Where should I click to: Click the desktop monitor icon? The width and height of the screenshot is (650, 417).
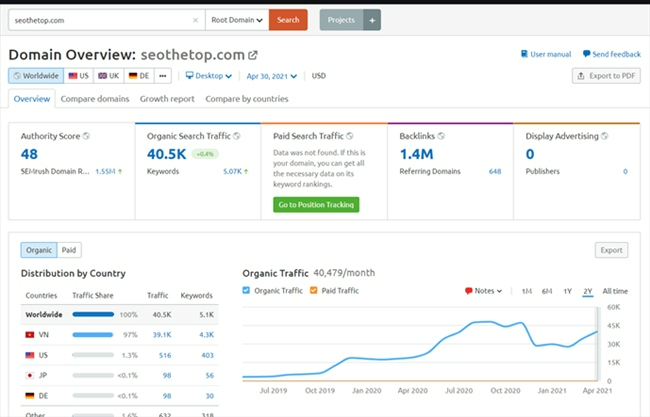point(189,75)
